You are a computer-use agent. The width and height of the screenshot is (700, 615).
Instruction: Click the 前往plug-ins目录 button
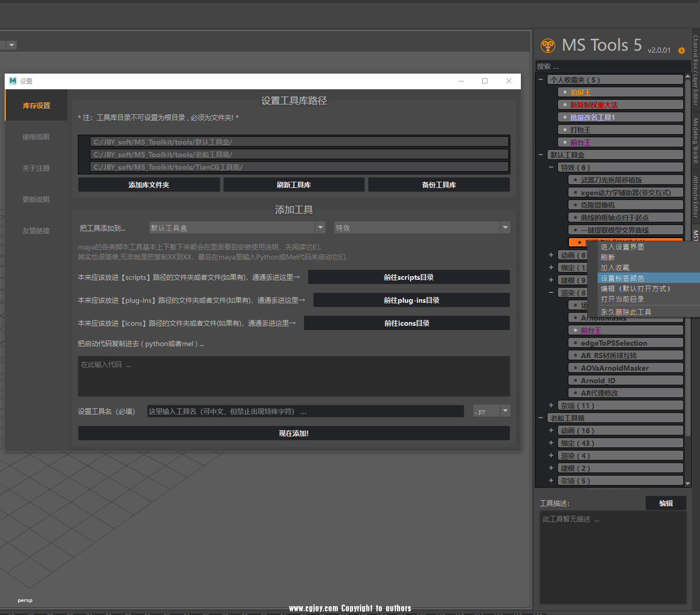point(412,300)
